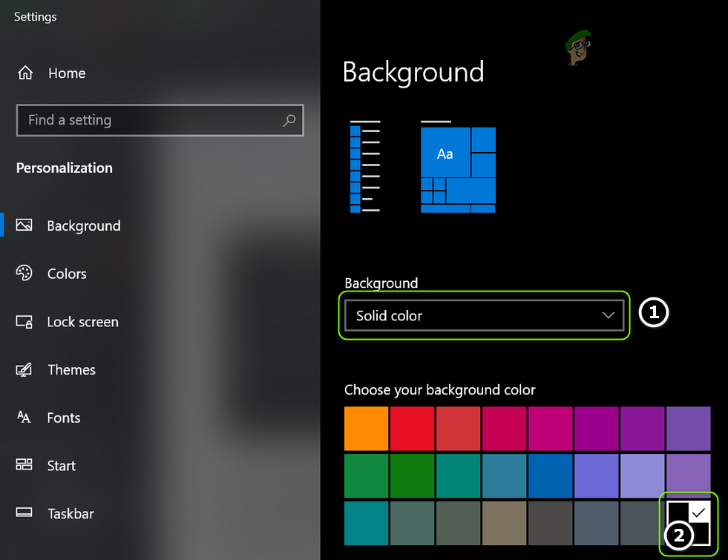Screen dimensions: 728x560
Task: Click the dropdown chevron beside Solid color
Action: pyautogui.click(x=609, y=316)
